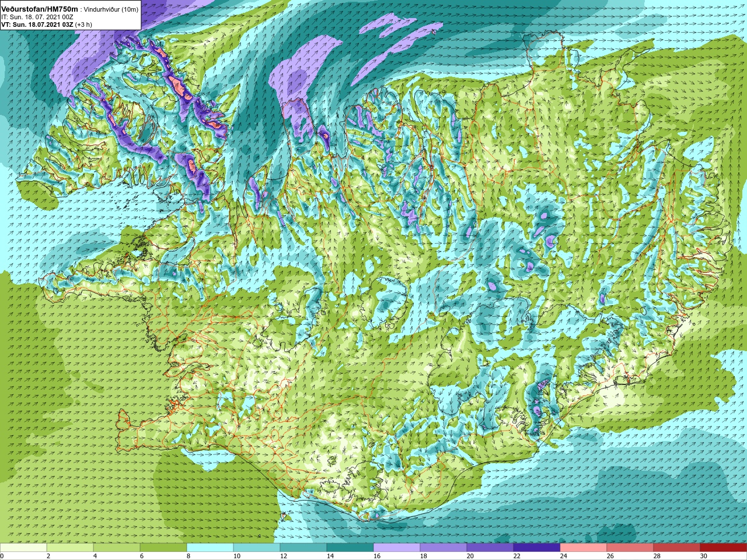Click the legend scale label '22'
The height and width of the screenshot is (560, 747).
coord(517,556)
